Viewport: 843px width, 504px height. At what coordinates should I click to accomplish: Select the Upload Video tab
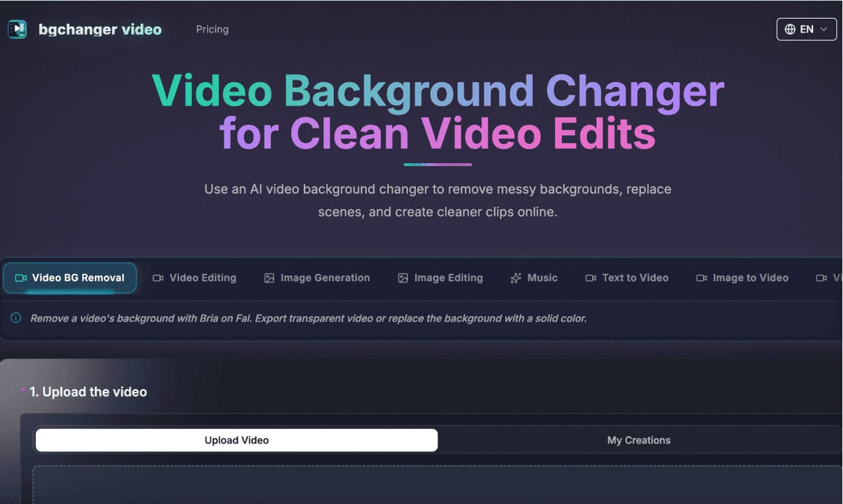pyautogui.click(x=236, y=440)
